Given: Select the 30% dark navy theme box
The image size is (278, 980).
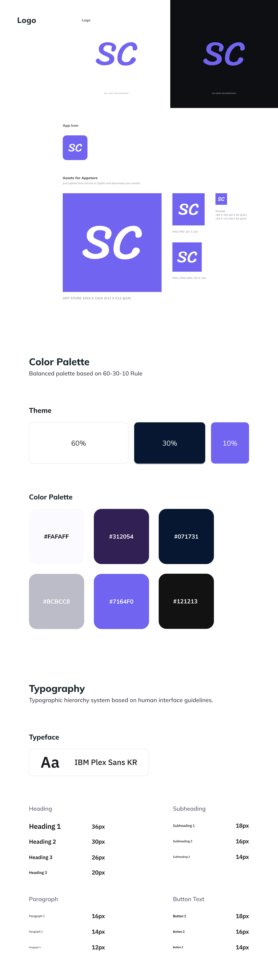Looking at the screenshot, I should (x=170, y=443).
